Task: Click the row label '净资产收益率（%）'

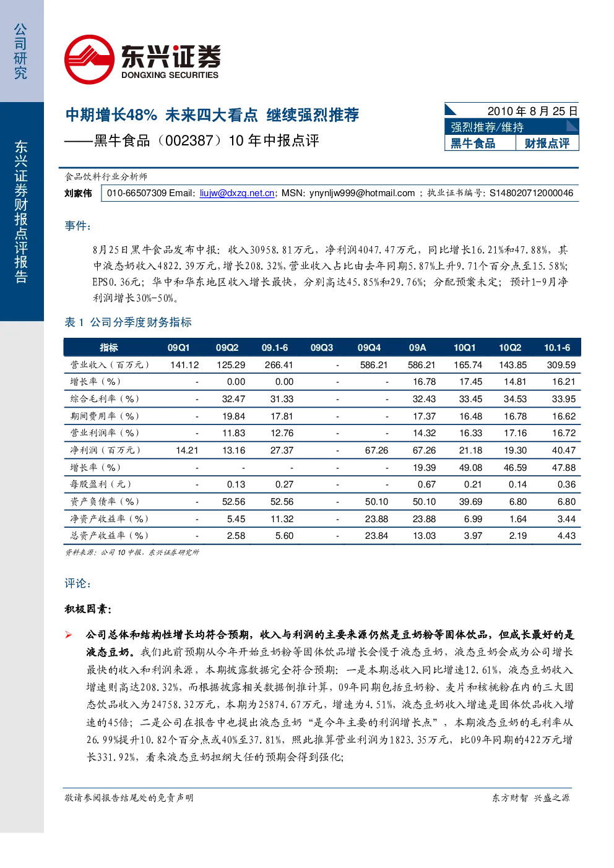Action: point(109,519)
